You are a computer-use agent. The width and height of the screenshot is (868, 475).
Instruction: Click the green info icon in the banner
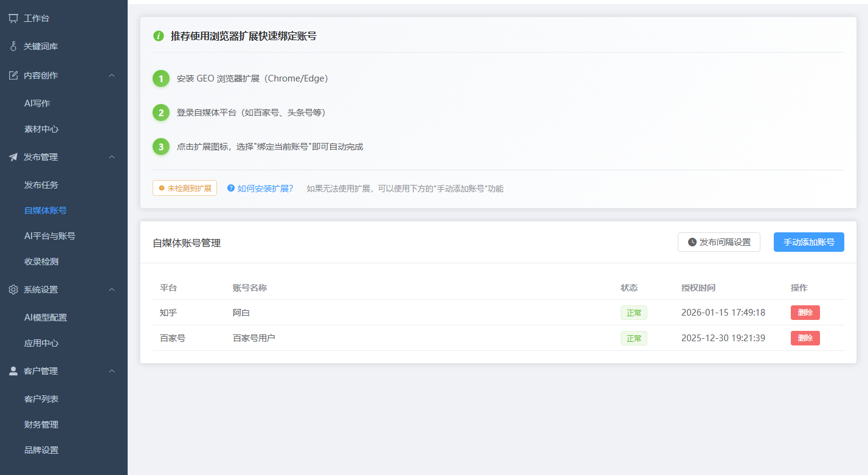click(159, 36)
